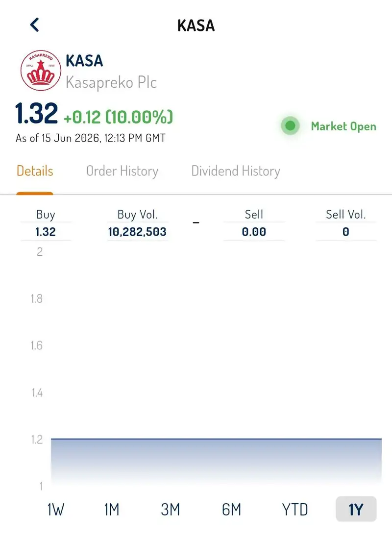The width and height of the screenshot is (392, 538).
Task: Switch to the Dividend History tab
Action: pos(236,171)
